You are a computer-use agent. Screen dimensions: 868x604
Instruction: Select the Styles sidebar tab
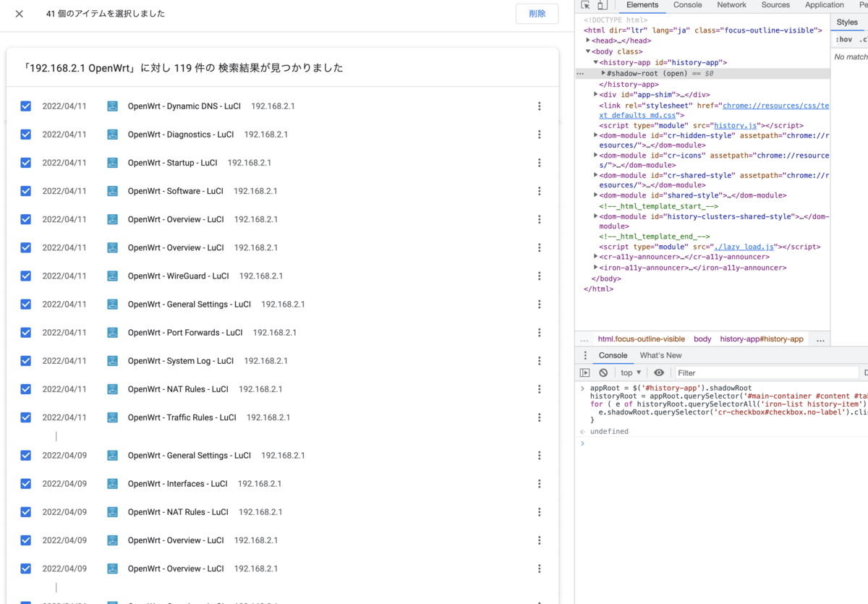(x=847, y=22)
